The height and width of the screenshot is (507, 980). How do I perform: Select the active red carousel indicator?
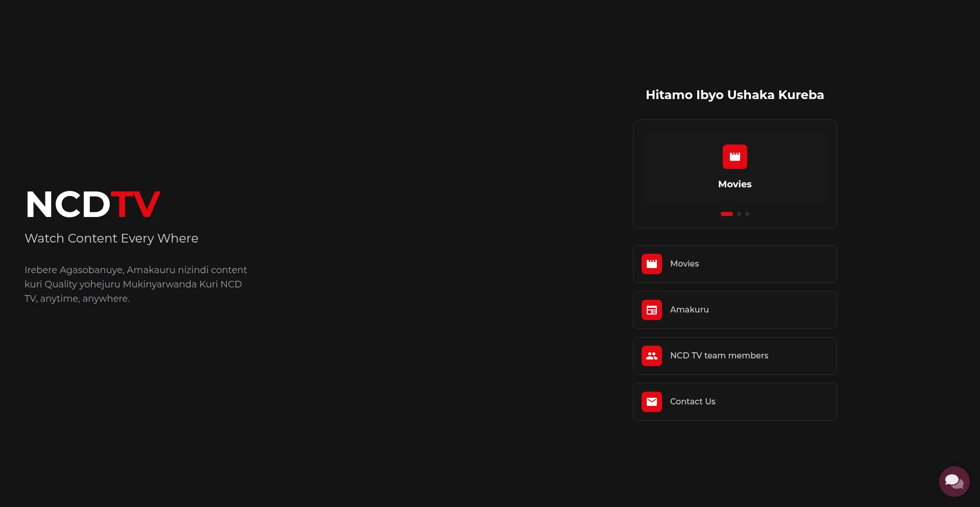(726, 214)
